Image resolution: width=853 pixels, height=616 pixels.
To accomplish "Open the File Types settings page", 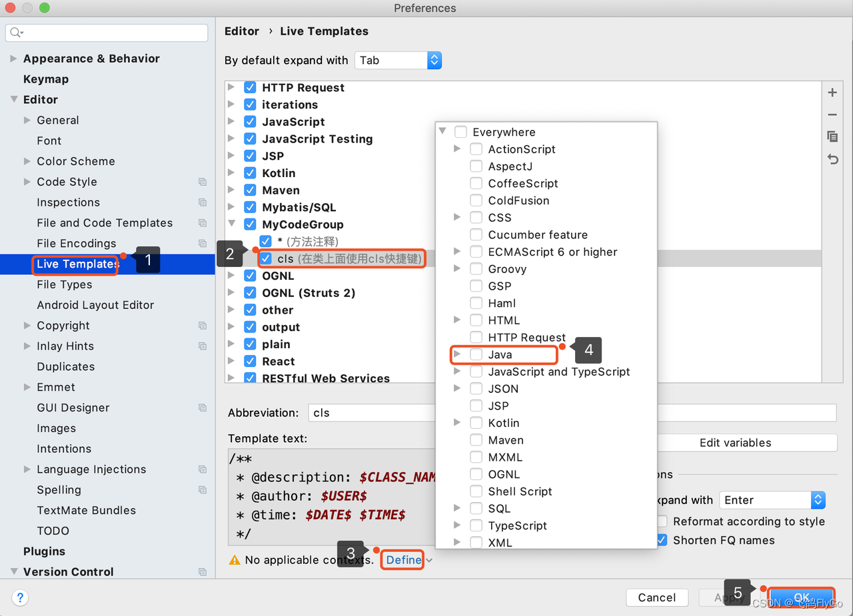I will click(65, 285).
